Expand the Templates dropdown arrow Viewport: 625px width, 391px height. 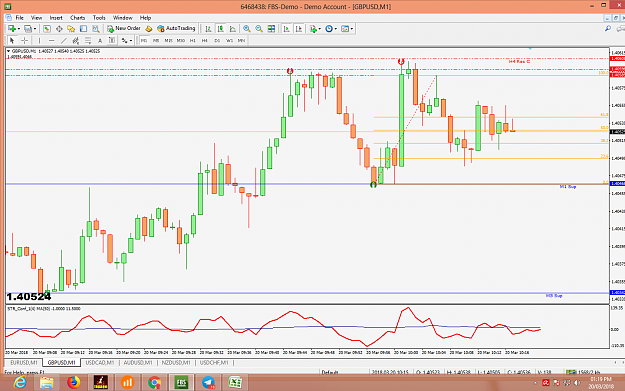point(352,29)
